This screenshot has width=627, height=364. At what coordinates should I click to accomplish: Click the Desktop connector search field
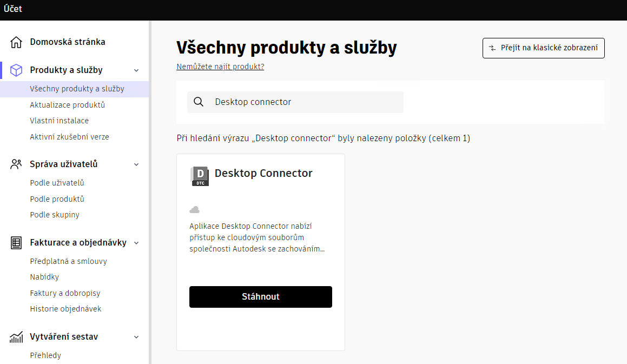303,102
